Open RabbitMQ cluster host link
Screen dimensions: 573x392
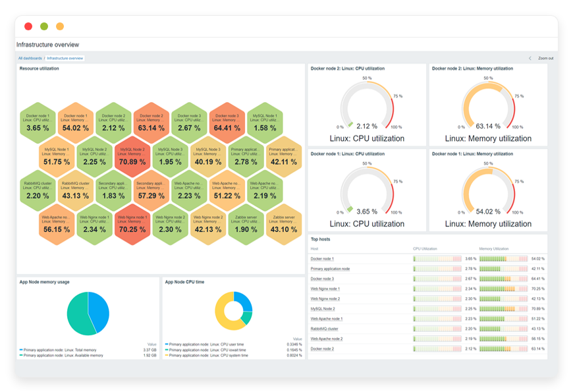coord(324,329)
